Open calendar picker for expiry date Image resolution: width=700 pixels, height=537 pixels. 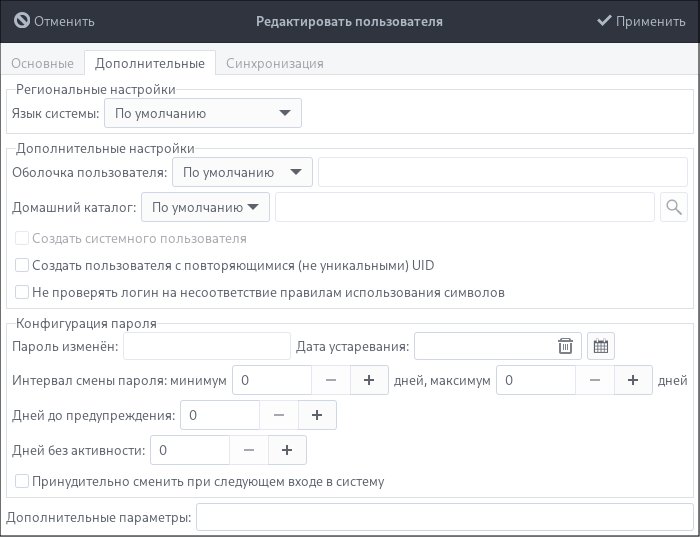tap(601, 346)
